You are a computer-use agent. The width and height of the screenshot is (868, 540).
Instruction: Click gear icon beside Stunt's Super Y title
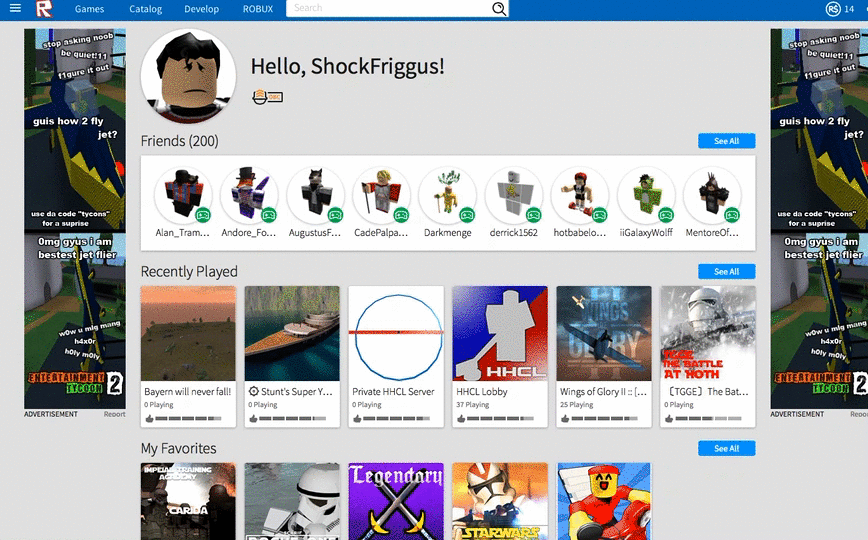pos(254,391)
